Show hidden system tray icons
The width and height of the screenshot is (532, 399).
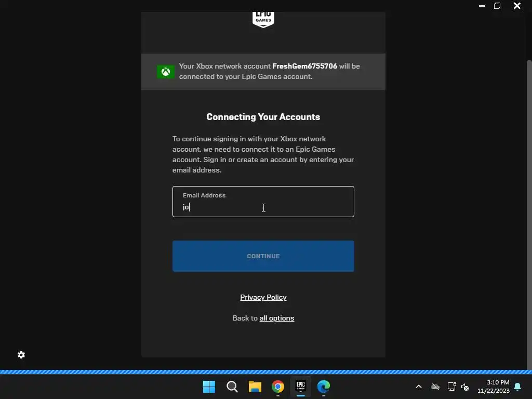(x=419, y=387)
